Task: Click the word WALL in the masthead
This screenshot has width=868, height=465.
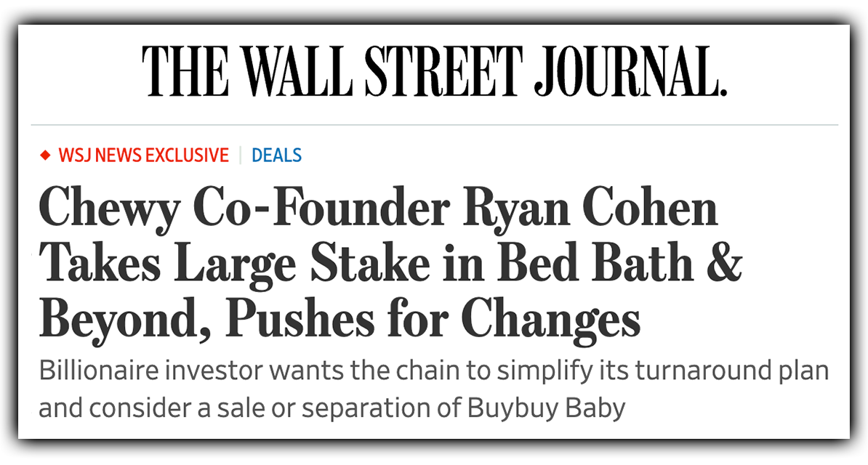Action: [x=298, y=71]
